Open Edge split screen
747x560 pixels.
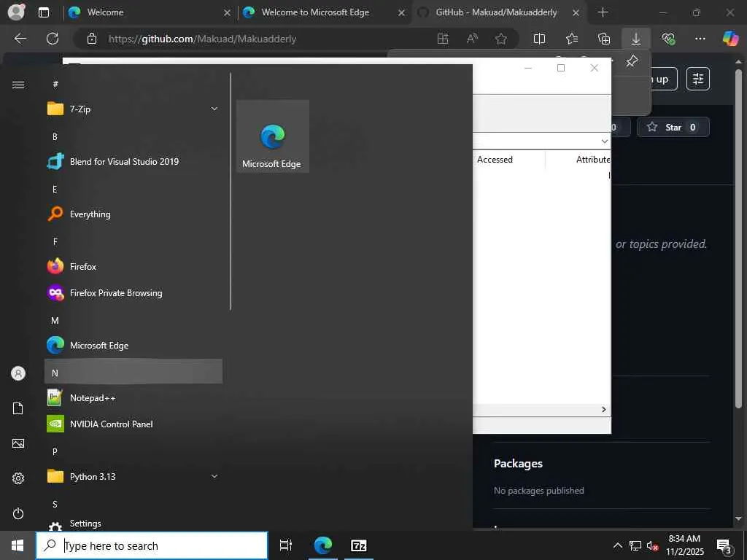tap(539, 39)
